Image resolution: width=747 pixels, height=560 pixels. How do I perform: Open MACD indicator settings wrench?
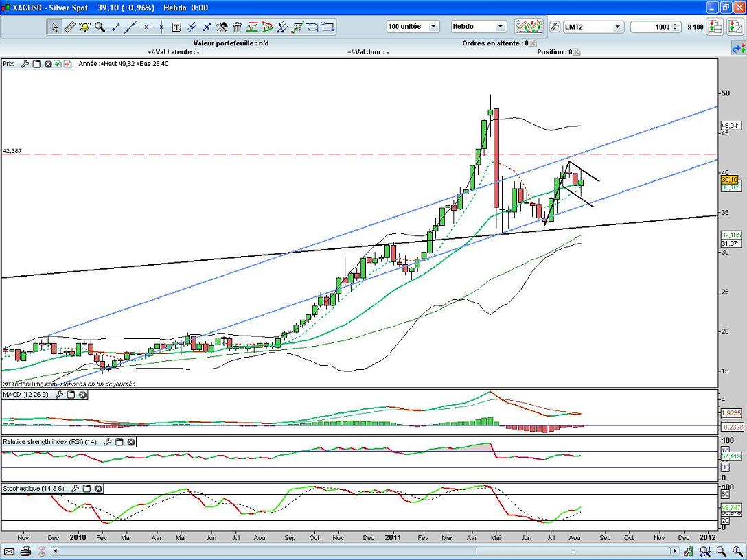pyautogui.click(x=60, y=395)
